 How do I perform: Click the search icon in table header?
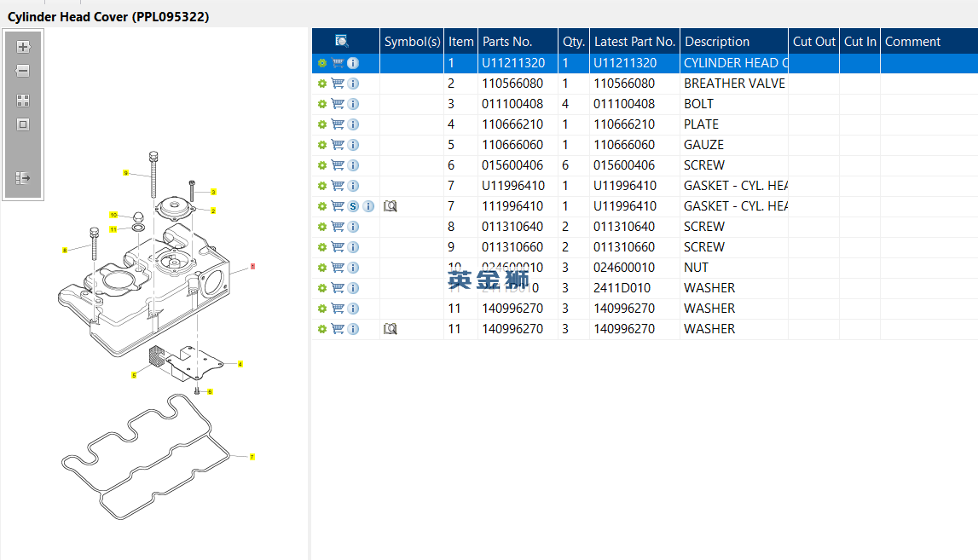[x=341, y=41]
